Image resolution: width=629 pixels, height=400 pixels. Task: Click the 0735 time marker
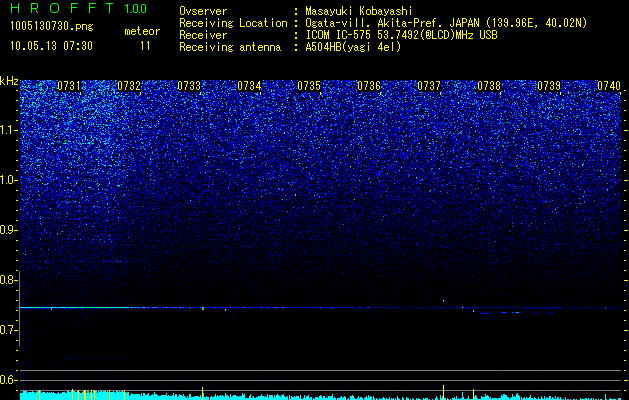coord(309,85)
